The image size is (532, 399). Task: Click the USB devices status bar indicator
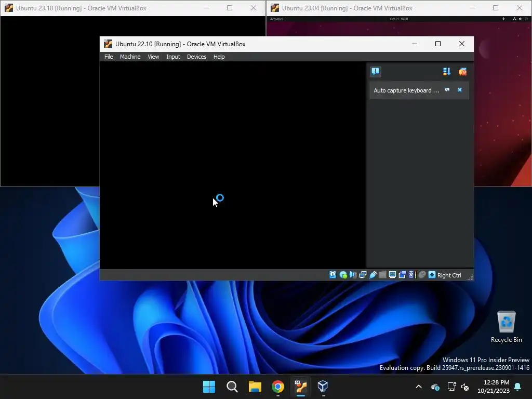pyautogui.click(x=373, y=275)
